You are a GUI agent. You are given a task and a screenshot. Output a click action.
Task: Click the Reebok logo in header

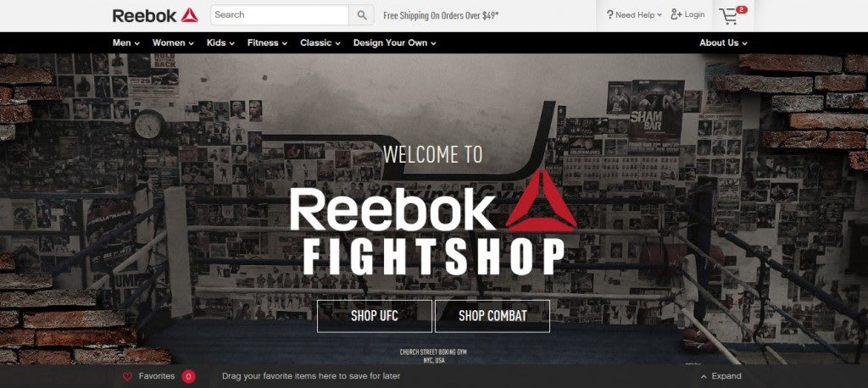(x=155, y=15)
